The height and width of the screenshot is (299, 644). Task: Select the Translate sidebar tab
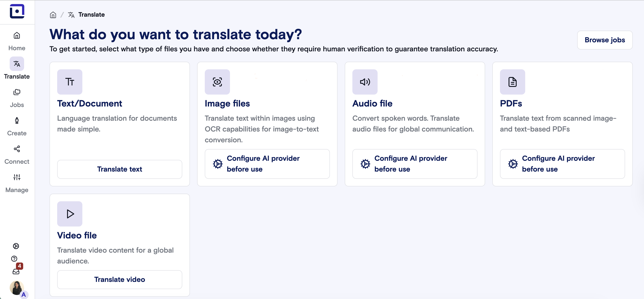click(17, 69)
